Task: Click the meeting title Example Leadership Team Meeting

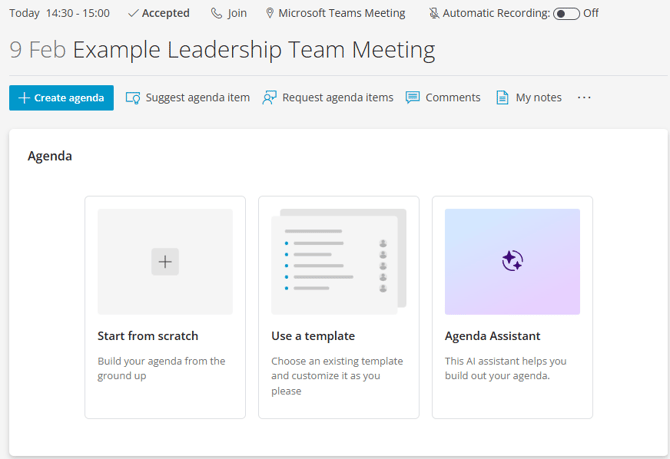Action: click(x=254, y=50)
